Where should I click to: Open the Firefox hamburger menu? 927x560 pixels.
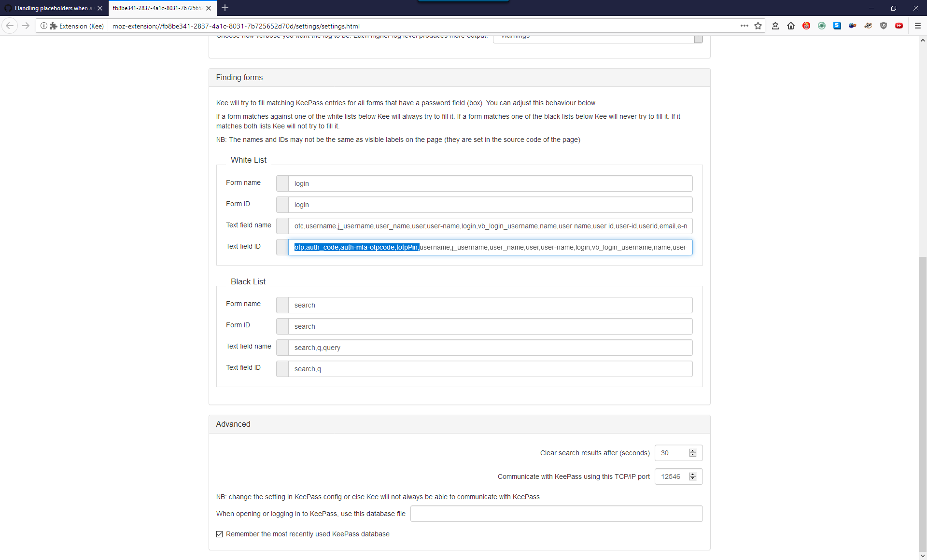click(918, 26)
